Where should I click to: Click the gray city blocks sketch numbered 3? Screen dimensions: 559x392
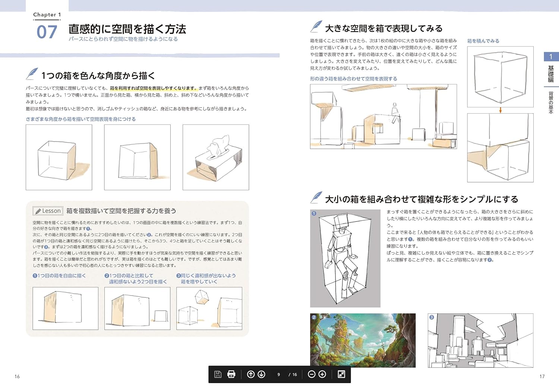coord(480,340)
